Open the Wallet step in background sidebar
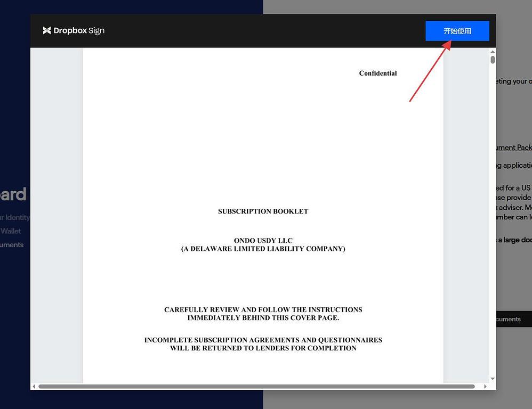 [x=11, y=231]
